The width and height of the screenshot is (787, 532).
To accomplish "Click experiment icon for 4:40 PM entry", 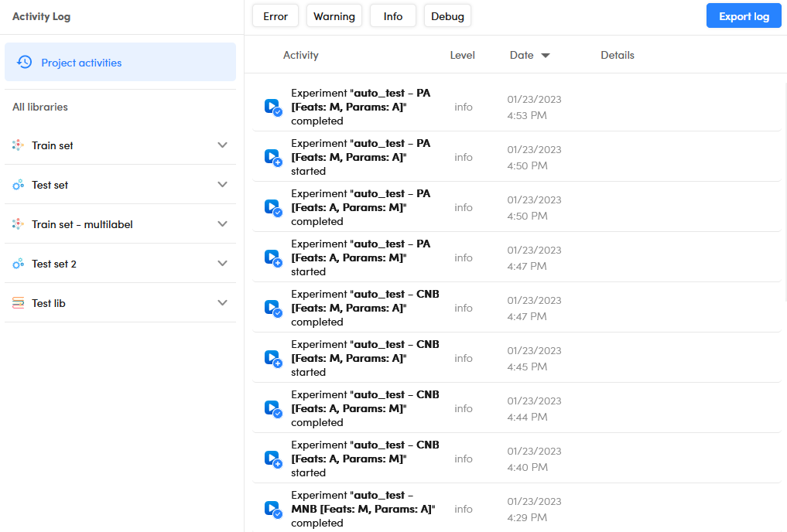I will coord(272,459).
